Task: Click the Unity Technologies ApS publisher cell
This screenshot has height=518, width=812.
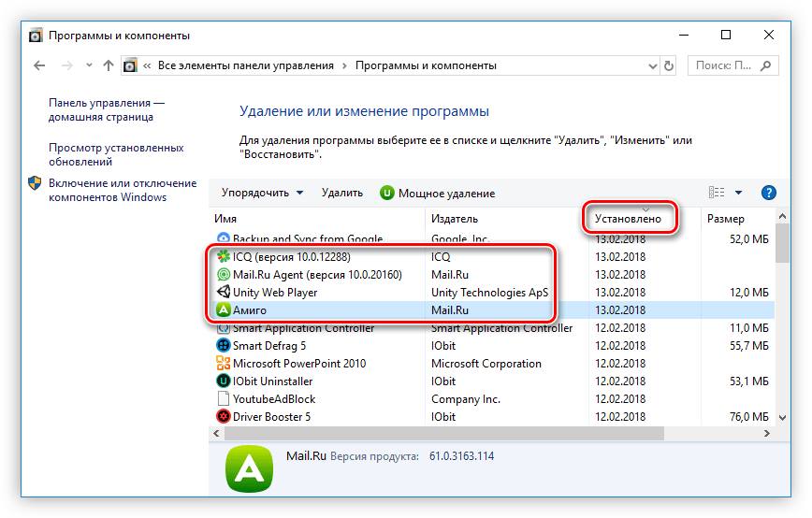Action: coord(489,293)
